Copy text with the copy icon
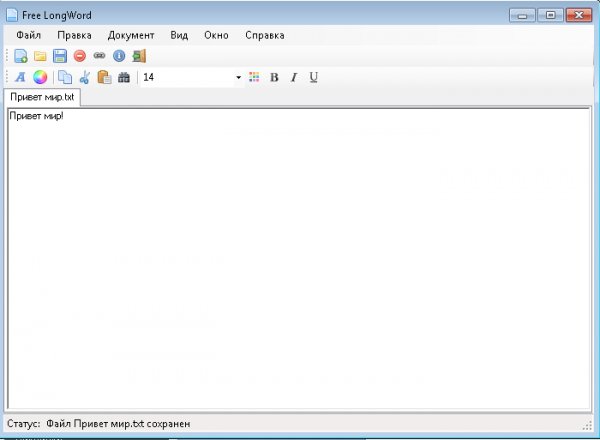 [65, 77]
